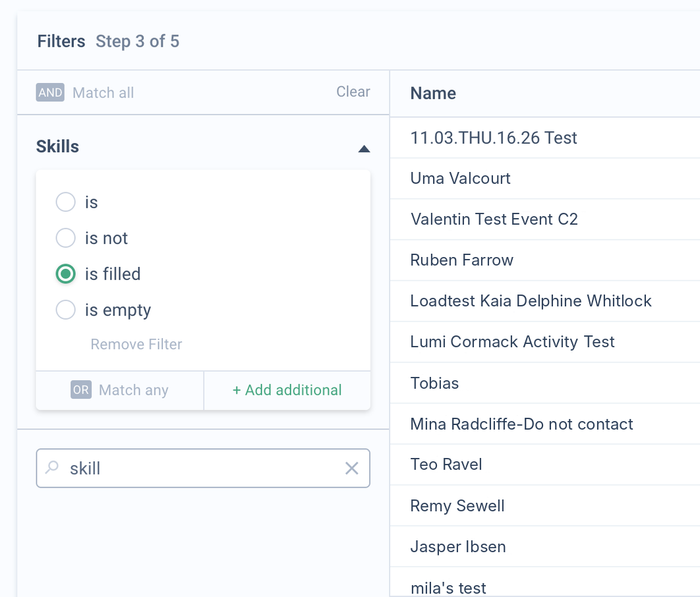Focus the skill search input field
The width and height of the screenshot is (700, 597).
[x=203, y=468]
